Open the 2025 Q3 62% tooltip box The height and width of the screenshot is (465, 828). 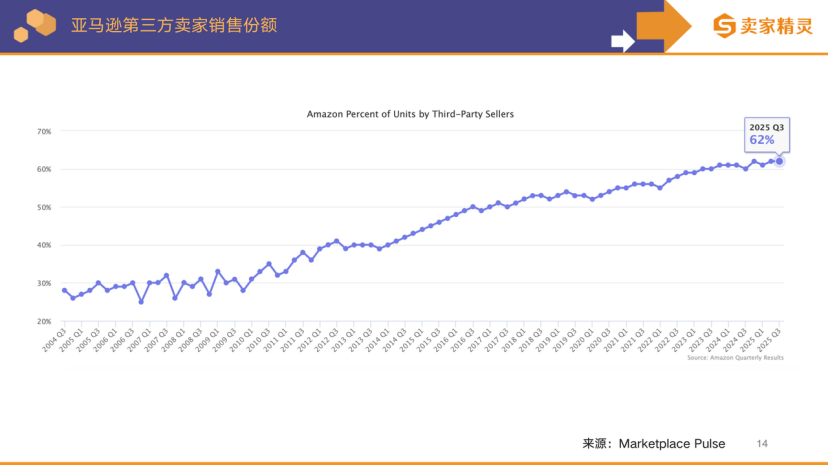pos(769,134)
